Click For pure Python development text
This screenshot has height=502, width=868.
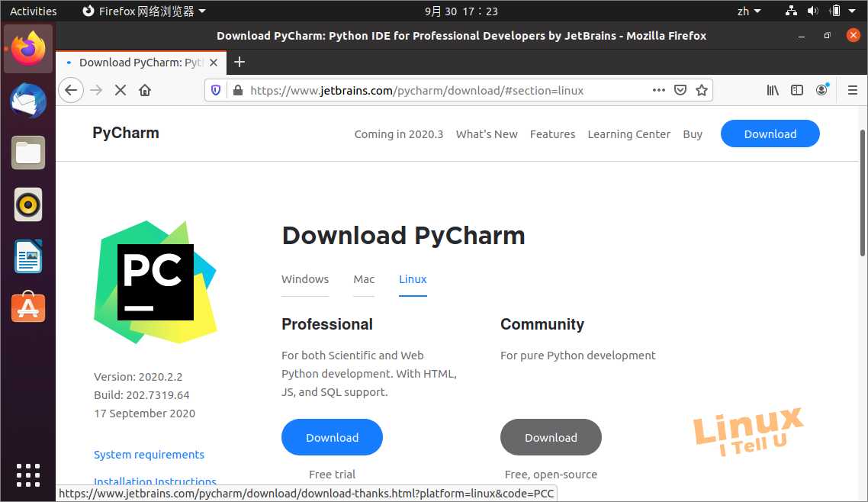click(578, 356)
